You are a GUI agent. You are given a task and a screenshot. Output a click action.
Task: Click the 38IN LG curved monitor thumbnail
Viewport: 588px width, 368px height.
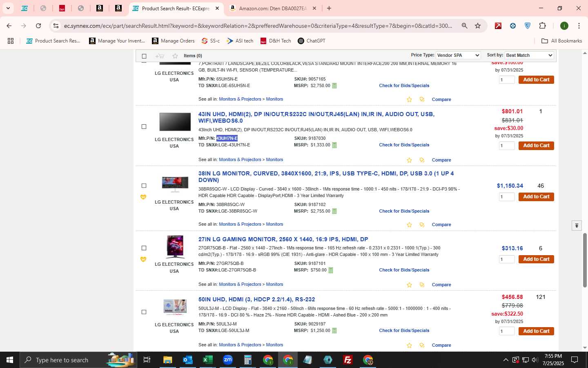point(175,184)
